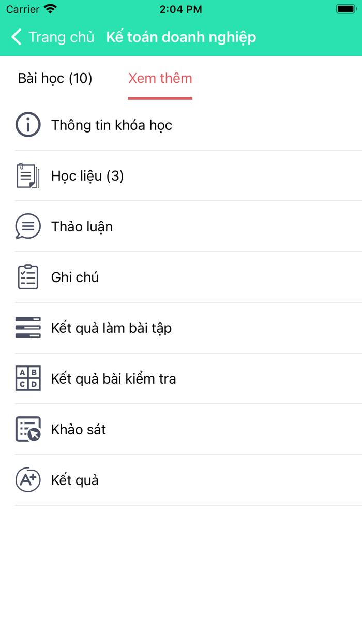Open Thông tin khóa học details
Screen dimensions: 362x644
[x=111, y=125]
